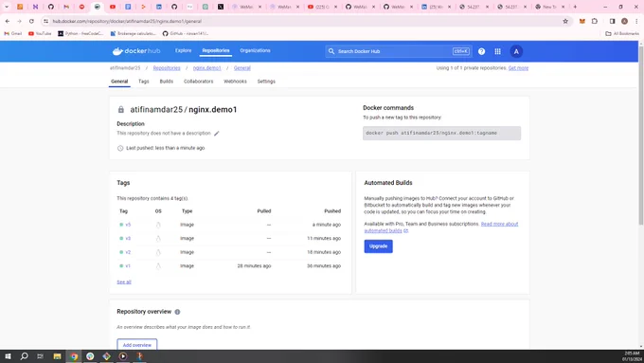Switch to the Tags tab
This screenshot has width=644, height=363.
(x=143, y=82)
